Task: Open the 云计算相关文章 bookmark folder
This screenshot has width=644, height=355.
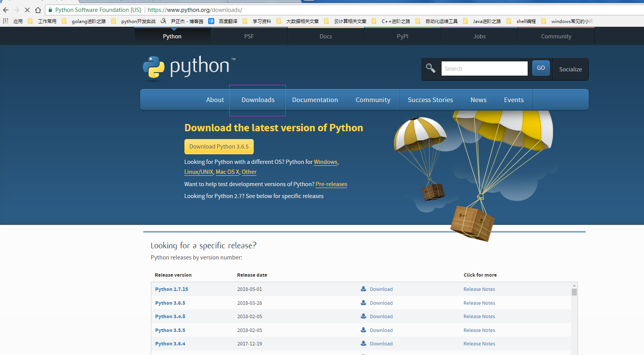Action: click(x=345, y=21)
